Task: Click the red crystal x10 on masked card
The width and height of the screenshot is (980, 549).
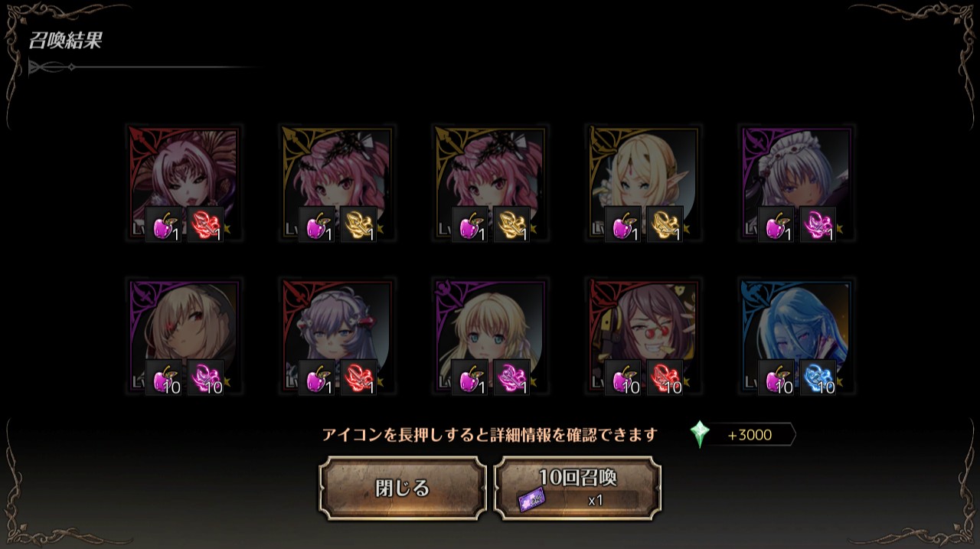Action: 665,377
